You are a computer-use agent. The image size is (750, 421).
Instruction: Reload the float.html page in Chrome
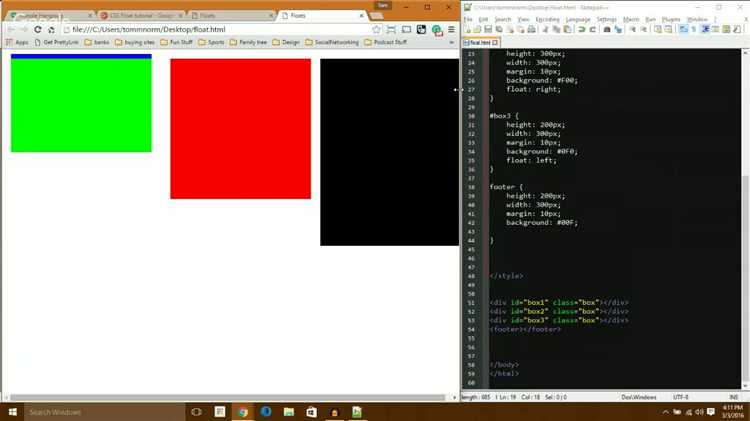click(38, 30)
